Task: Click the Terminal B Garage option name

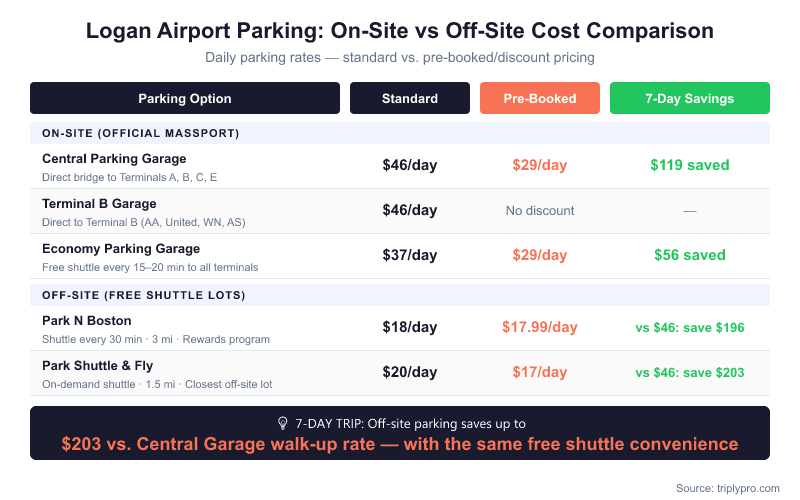Action: (99, 204)
